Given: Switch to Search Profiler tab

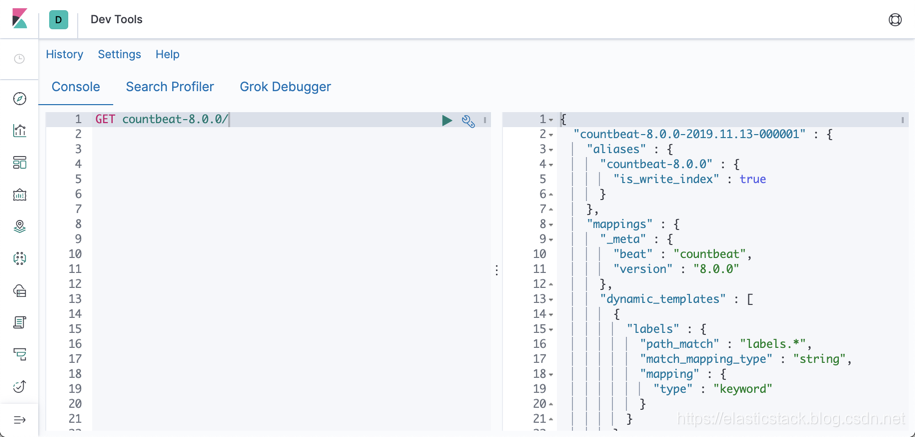Looking at the screenshot, I should pos(170,87).
